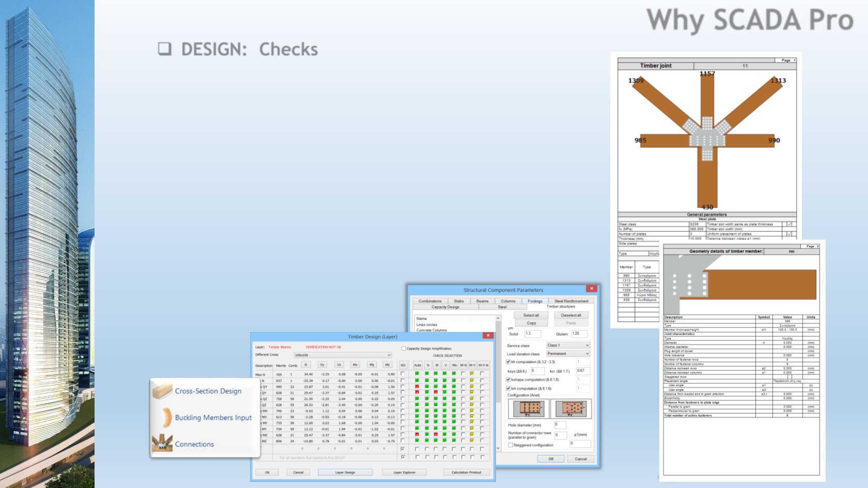Close the Structural Component Parameters dialog
Image resolution: width=868 pixels, height=488 pixels.
click(592, 289)
